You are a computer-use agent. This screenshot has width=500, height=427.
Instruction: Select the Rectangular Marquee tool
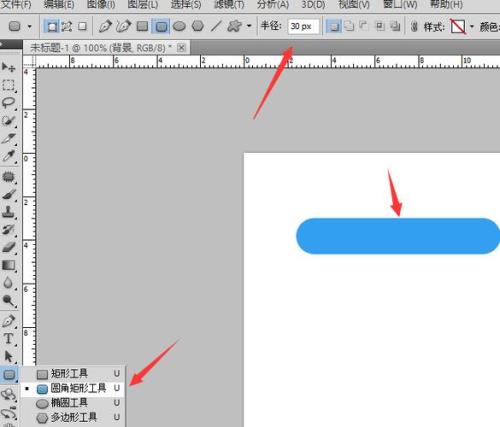(9, 85)
